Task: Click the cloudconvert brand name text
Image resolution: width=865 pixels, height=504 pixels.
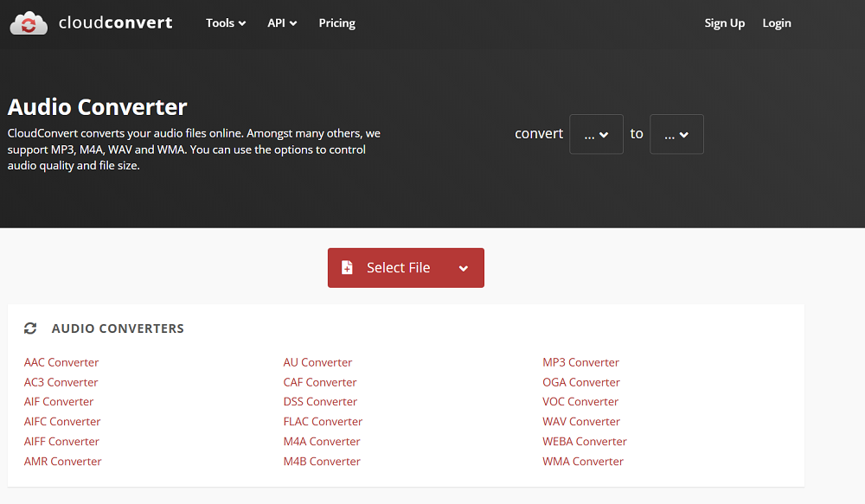Action: pyautogui.click(x=115, y=22)
